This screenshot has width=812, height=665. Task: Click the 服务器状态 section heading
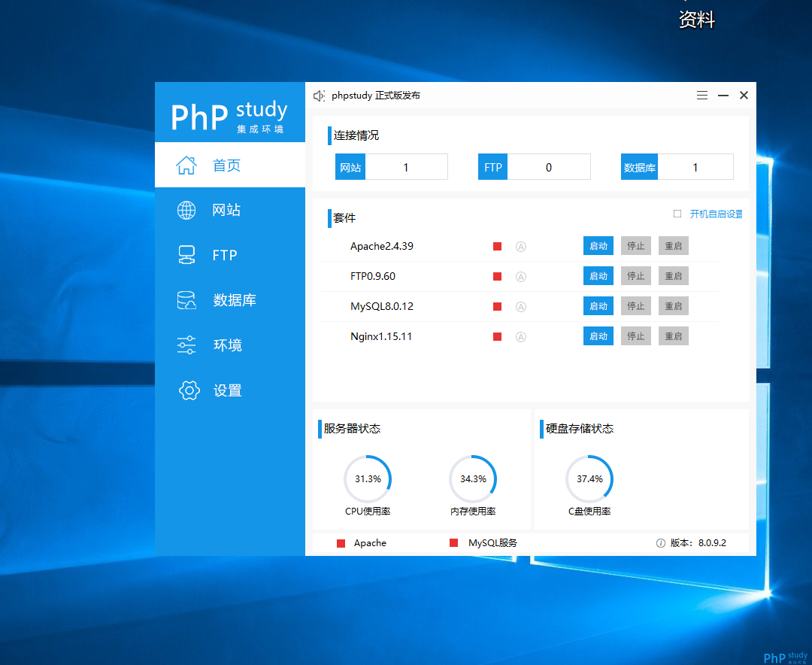352,429
